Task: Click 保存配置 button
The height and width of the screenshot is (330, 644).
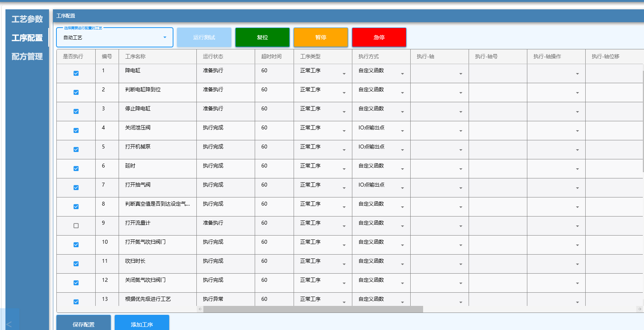Action: [x=84, y=323]
